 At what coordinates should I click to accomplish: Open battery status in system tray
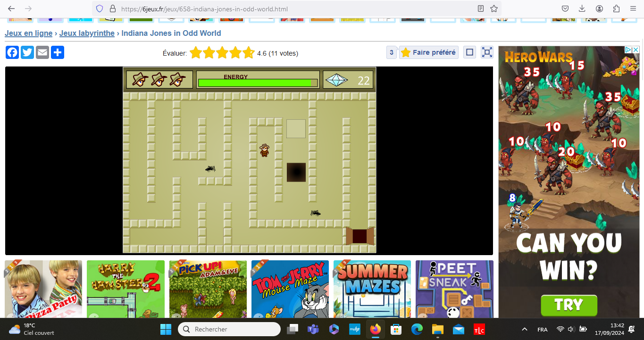click(x=583, y=329)
